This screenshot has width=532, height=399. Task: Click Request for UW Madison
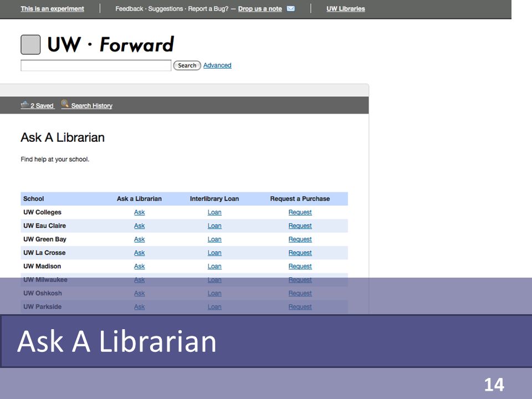(300, 267)
